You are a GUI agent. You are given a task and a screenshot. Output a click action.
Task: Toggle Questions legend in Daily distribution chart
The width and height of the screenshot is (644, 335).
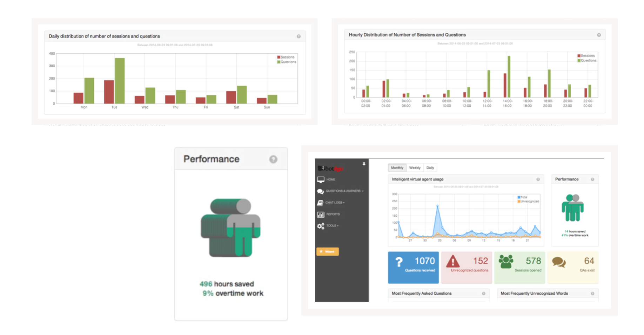[287, 62]
